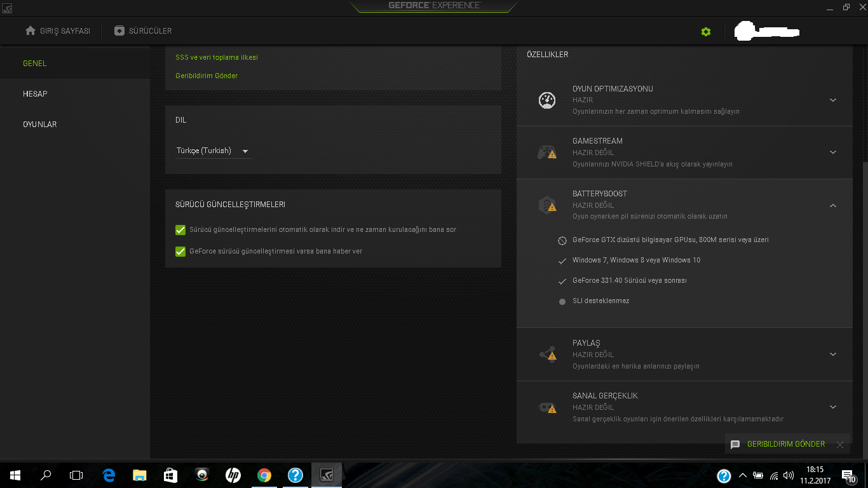Click the volume speaker tray icon

(x=789, y=475)
